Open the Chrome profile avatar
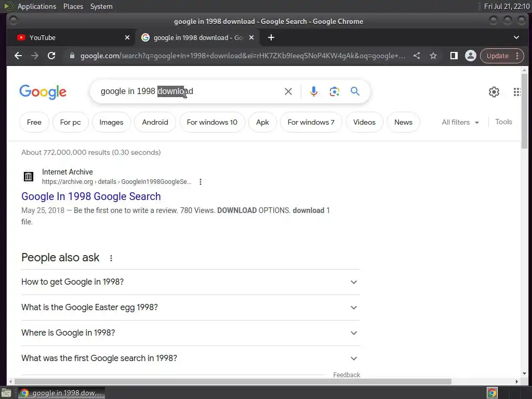The width and height of the screenshot is (532, 399). (x=471, y=56)
